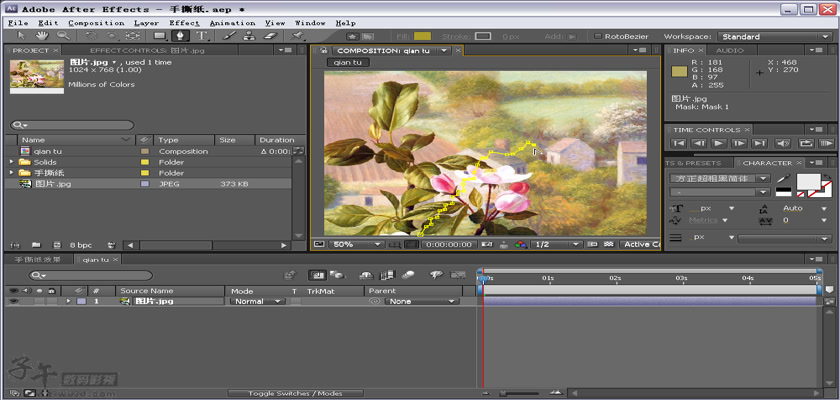The width and height of the screenshot is (840, 400).
Task: Select the Rectangle mask tool
Action: pos(160,36)
